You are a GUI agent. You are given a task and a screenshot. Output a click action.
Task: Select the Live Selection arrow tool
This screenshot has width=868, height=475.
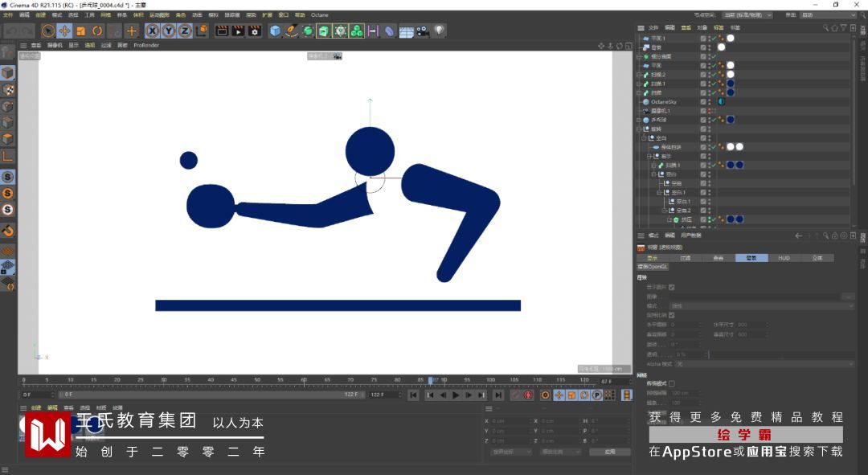pos(48,31)
